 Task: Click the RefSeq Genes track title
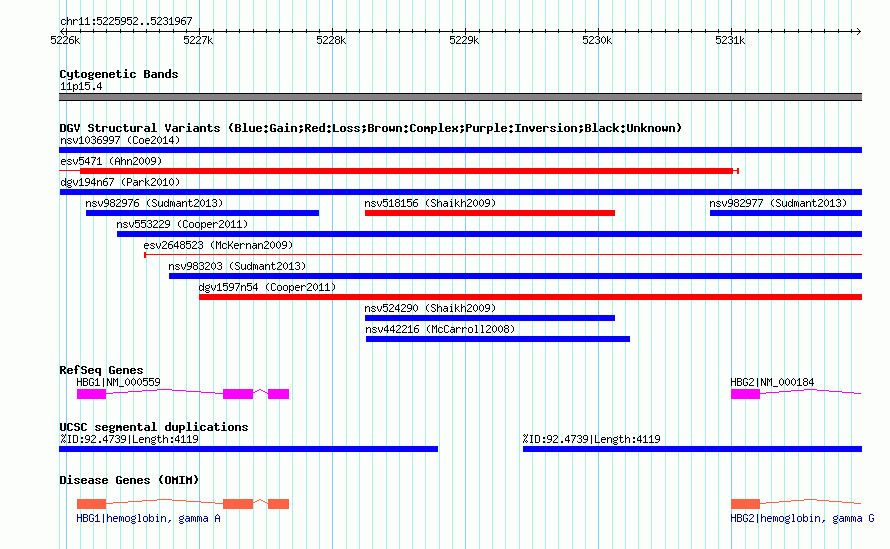click(x=101, y=370)
